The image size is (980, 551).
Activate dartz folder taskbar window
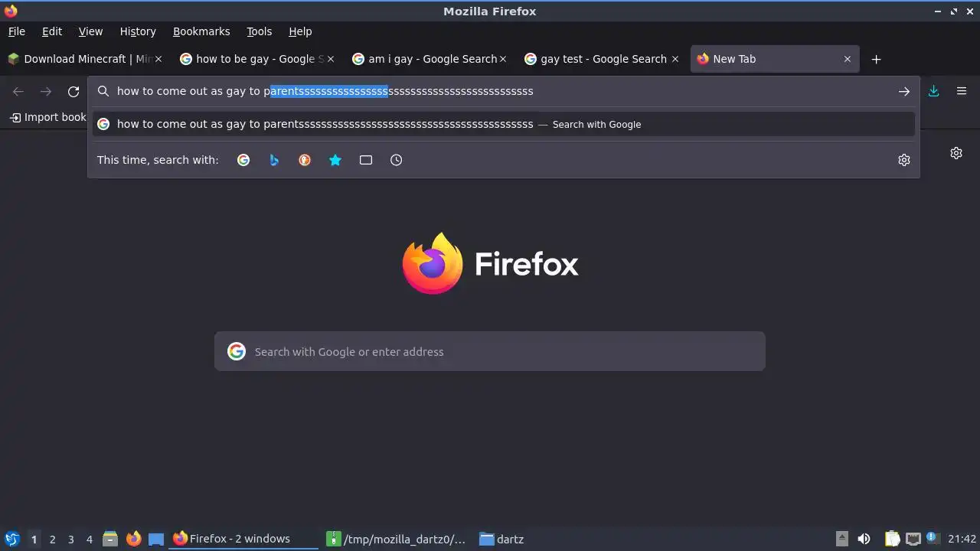point(502,539)
